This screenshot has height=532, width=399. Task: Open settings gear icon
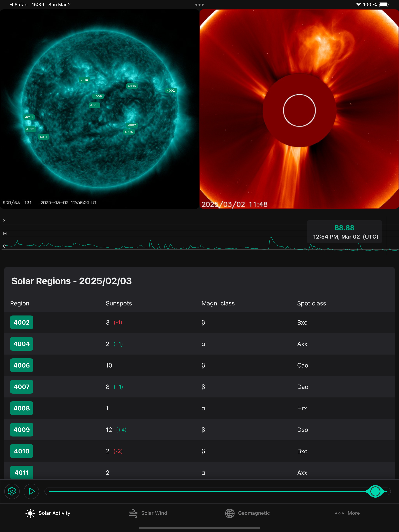(12, 491)
